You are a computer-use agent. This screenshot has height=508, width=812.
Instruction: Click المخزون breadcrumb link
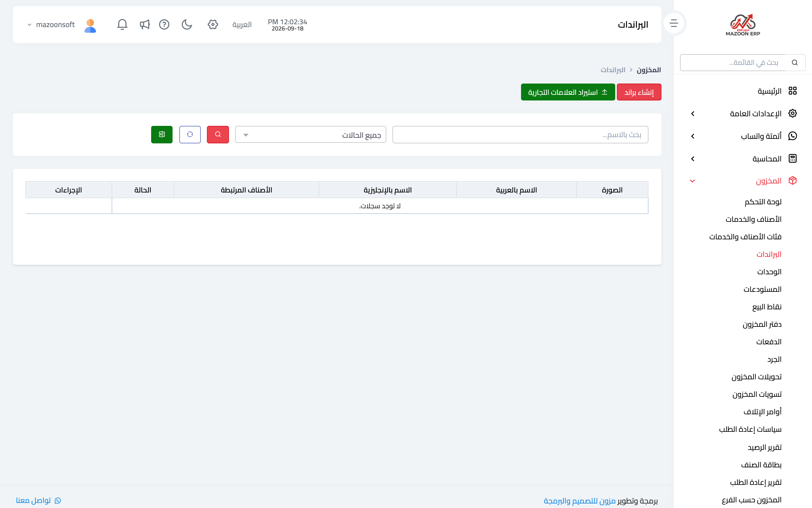pyautogui.click(x=648, y=70)
